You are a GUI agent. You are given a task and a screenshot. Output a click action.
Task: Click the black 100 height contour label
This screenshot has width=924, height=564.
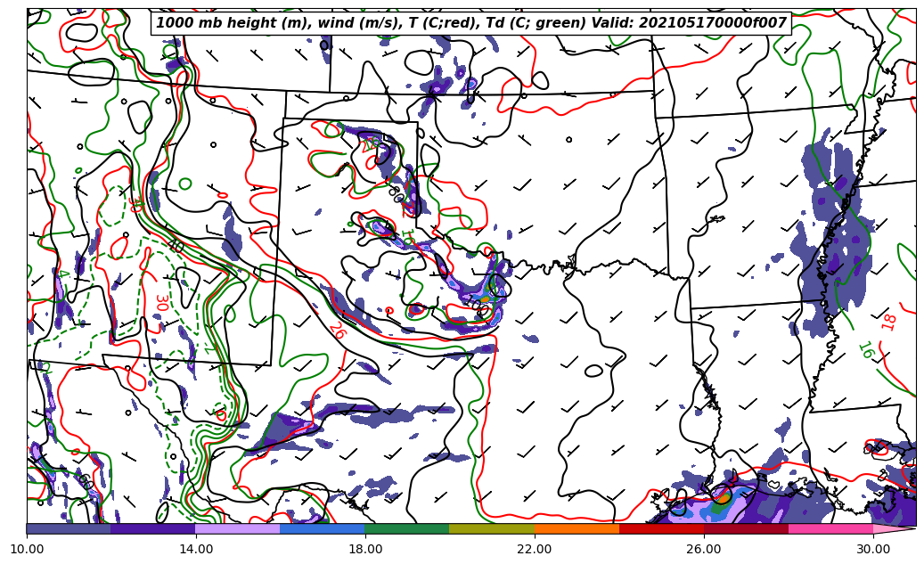pos(477,307)
